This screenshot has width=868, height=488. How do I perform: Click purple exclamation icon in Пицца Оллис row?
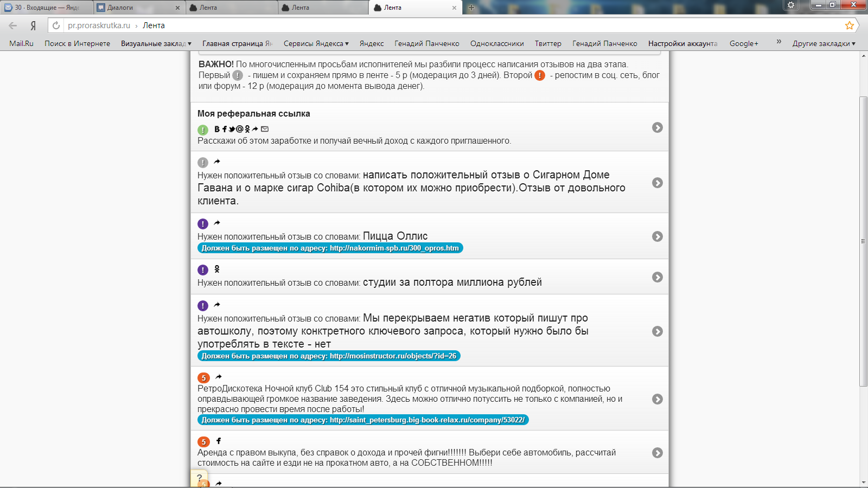pyautogui.click(x=203, y=224)
